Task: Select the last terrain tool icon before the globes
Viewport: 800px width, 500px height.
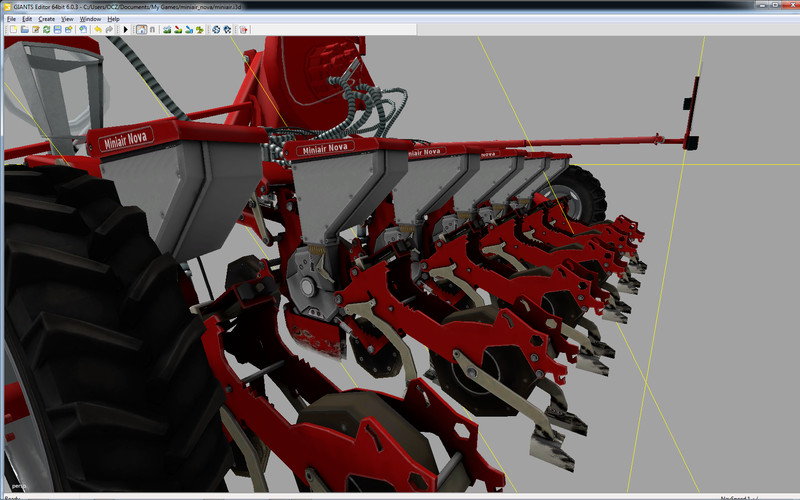Action: coord(199,30)
